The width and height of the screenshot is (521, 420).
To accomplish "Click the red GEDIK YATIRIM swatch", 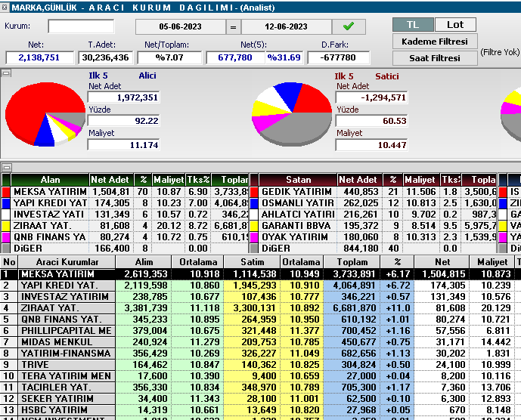I will tap(254, 192).
